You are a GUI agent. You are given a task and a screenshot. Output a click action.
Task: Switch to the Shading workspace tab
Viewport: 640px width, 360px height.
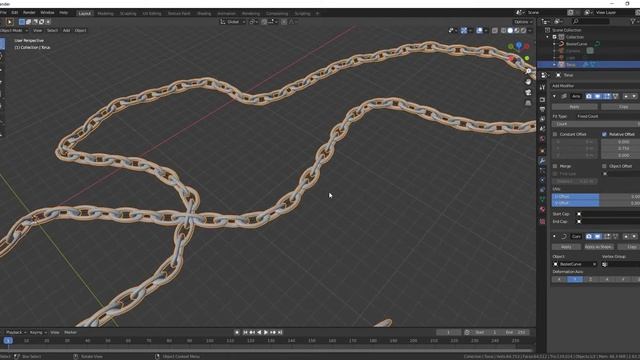click(204, 13)
